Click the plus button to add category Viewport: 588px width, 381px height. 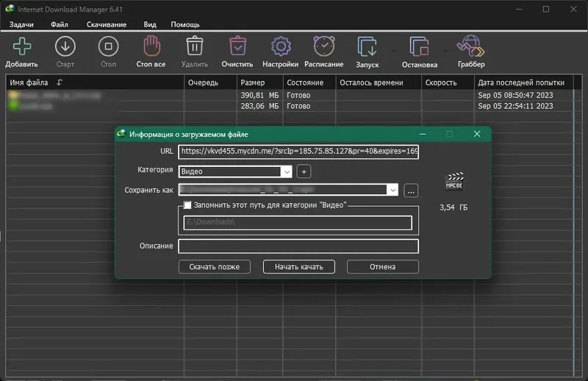pos(304,171)
